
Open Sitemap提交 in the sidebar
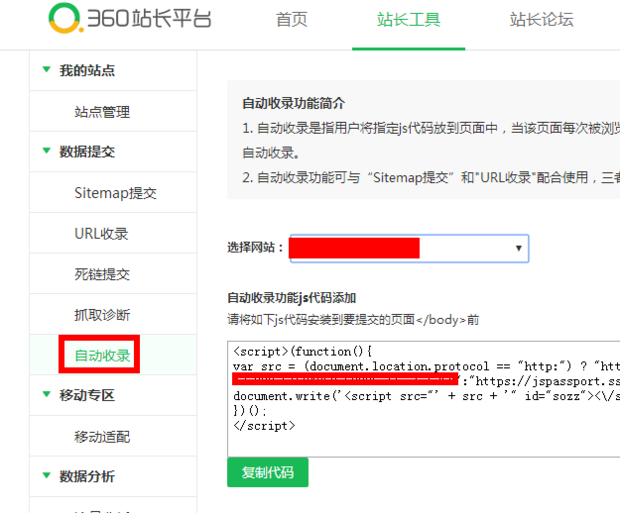click(x=115, y=193)
